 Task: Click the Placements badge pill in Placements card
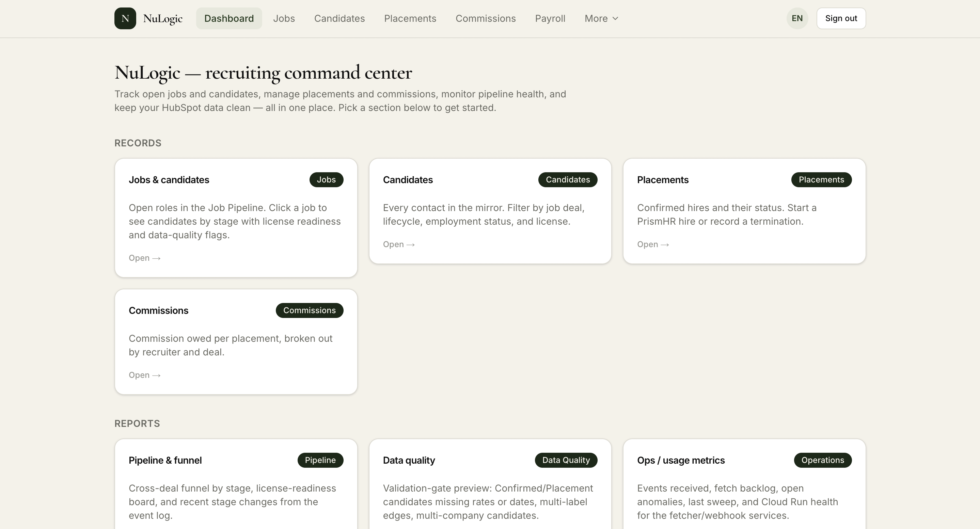(x=821, y=179)
